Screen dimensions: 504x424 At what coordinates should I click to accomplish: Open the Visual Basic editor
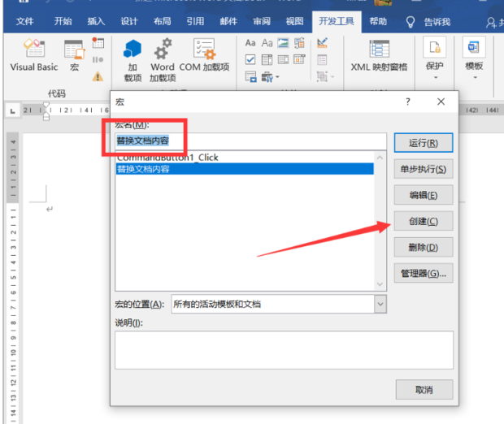(x=34, y=55)
